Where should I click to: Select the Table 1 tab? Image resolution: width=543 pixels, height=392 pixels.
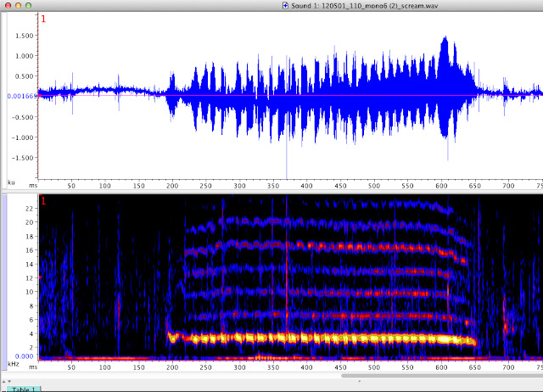[24, 389]
